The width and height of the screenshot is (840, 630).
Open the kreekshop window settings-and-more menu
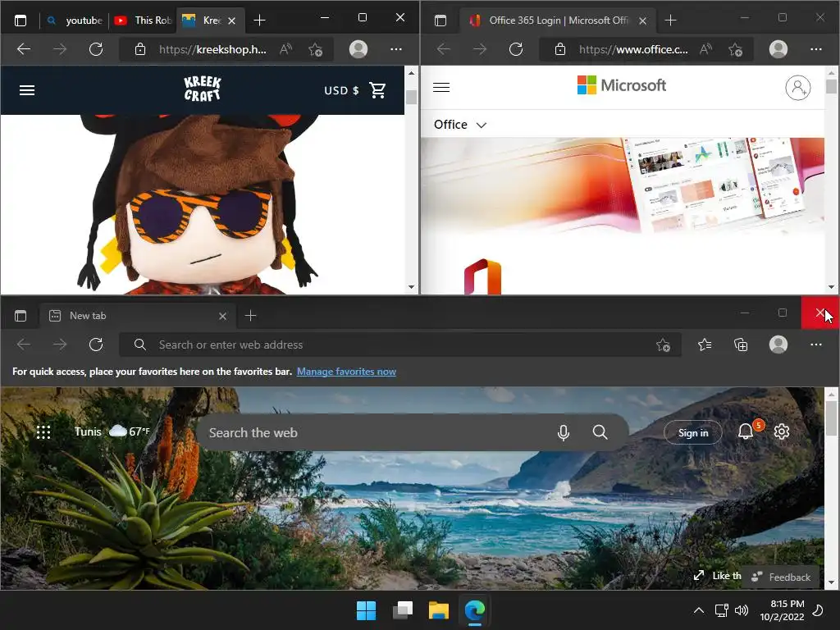click(x=396, y=49)
